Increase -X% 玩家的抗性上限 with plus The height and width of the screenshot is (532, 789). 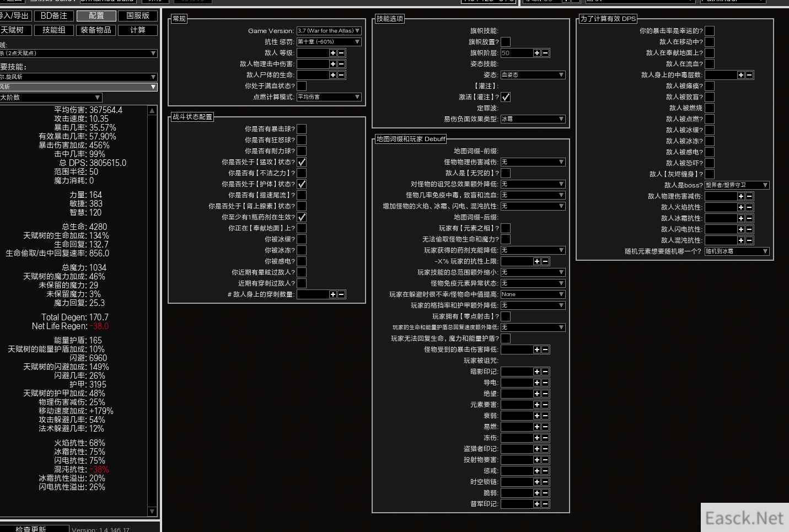coord(537,261)
